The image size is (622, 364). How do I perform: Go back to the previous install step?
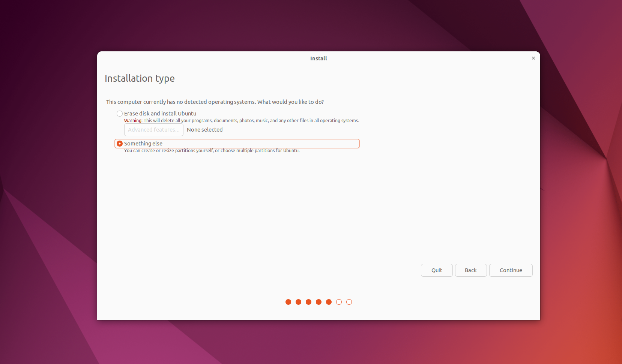click(471, 270)
